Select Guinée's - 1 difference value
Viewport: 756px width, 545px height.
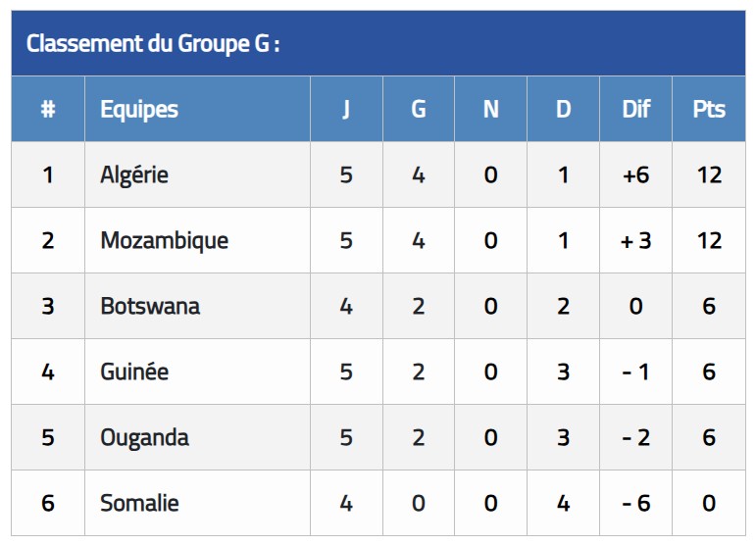(x=636, y=372)
